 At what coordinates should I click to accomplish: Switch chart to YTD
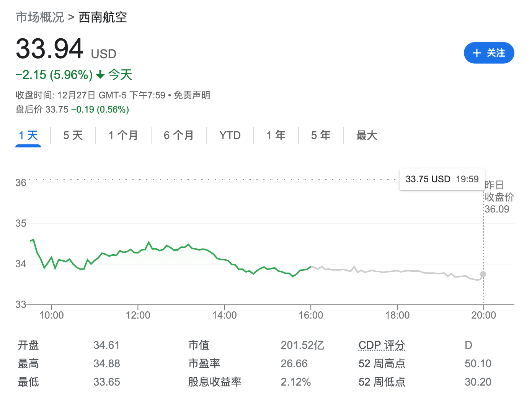coord(230,136)
